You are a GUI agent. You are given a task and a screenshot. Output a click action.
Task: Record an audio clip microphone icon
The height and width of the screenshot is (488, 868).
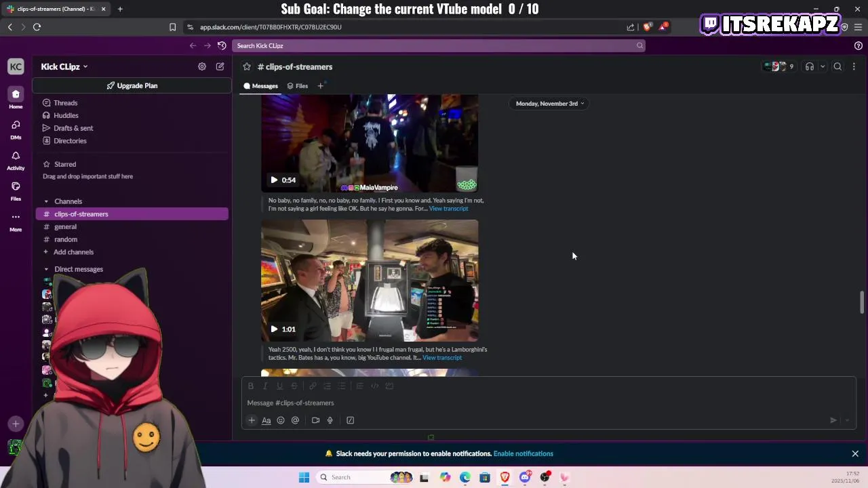pos(330,420)
